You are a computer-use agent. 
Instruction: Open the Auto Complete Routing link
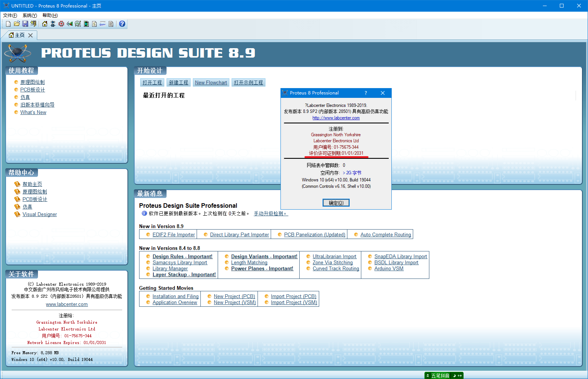coord(386,234)
